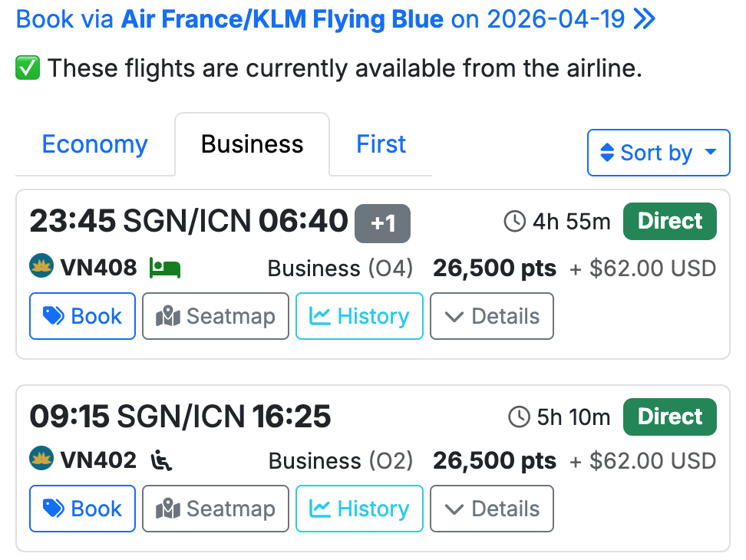Click the clock icon beside 5h 10m

520,417
